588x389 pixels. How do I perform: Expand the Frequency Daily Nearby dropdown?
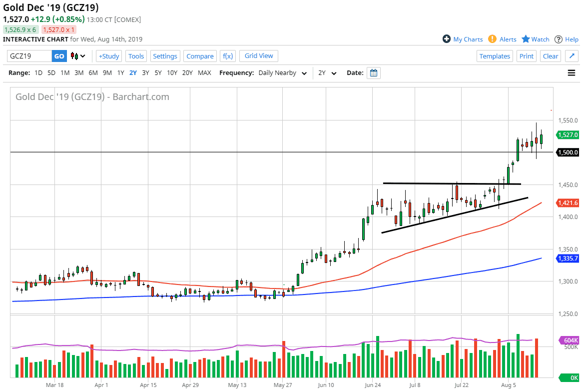click(282, 73)
